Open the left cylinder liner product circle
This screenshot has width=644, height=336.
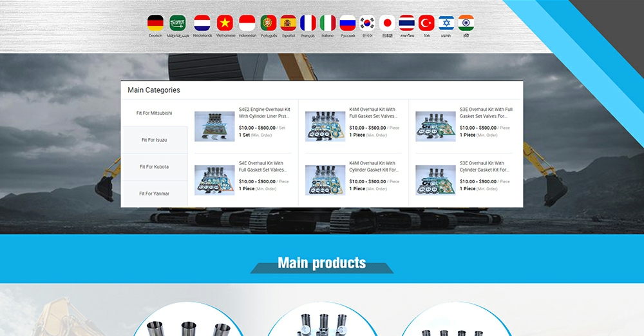(x=188, y=319)
